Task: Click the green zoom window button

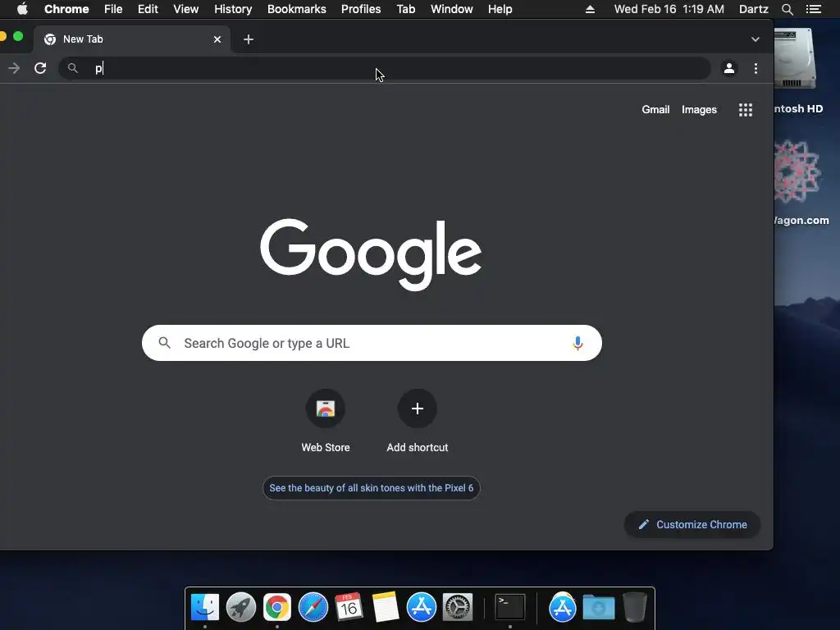Action: coord(18,36)
